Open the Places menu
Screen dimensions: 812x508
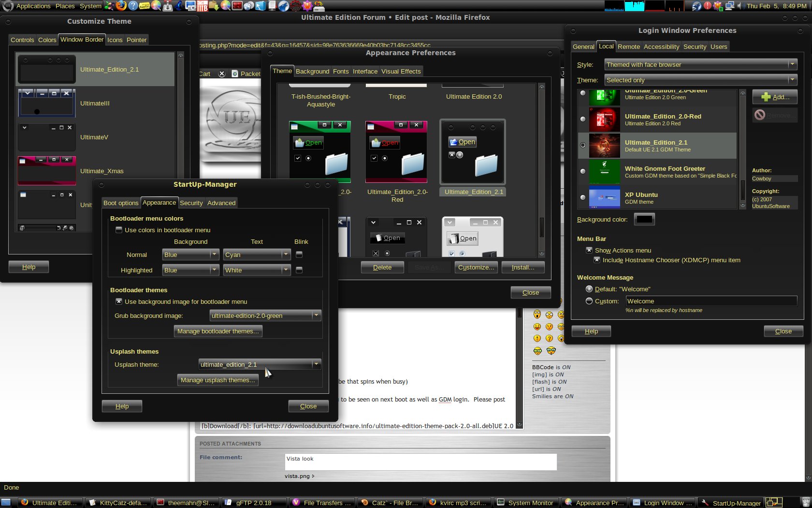65,6
